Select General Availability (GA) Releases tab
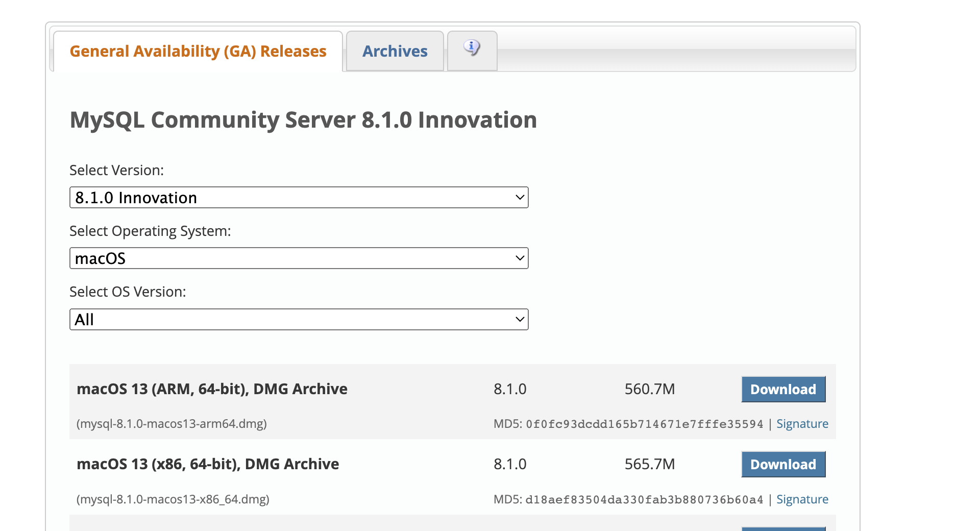Viewport: 980px width, 531px height. point(198,51)
